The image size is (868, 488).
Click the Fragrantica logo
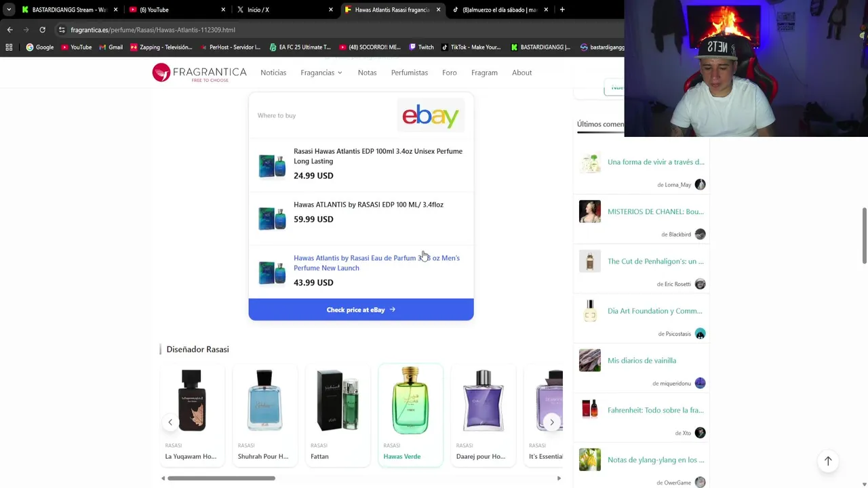[x=199, y=73]
